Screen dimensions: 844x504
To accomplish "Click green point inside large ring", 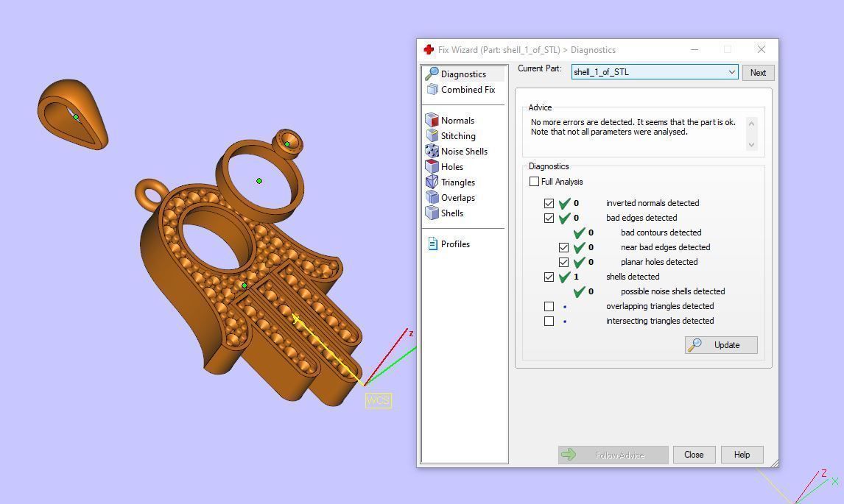I will (x=259, y=181).
